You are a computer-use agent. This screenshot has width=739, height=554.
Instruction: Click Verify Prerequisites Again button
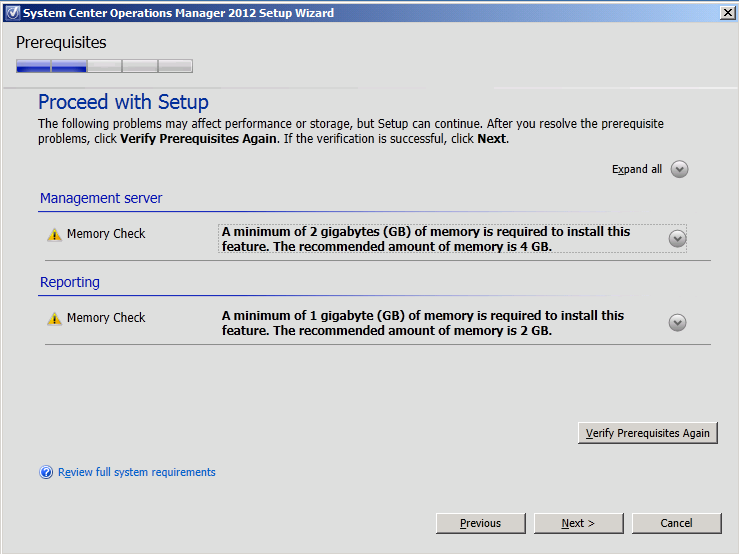pyautogui.click(x=648, y=433)
